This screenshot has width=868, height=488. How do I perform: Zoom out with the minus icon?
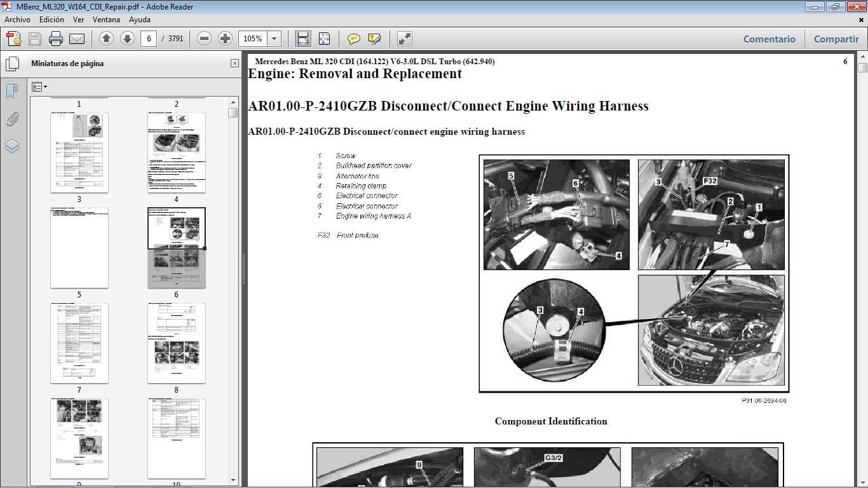tap(204, 39)
